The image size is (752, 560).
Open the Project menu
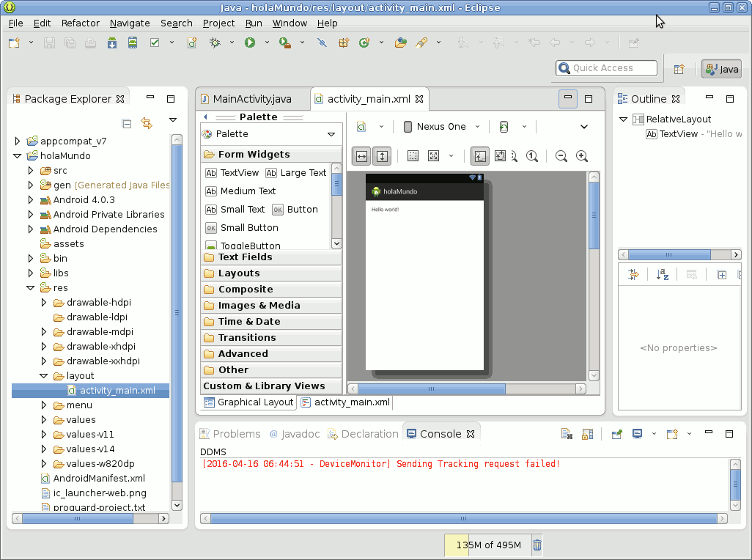[218, 23]
